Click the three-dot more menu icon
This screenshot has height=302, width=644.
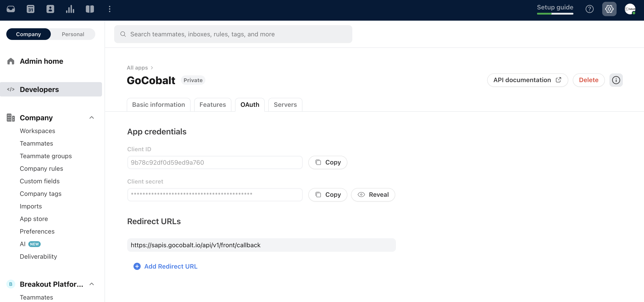tap(109, 9)
